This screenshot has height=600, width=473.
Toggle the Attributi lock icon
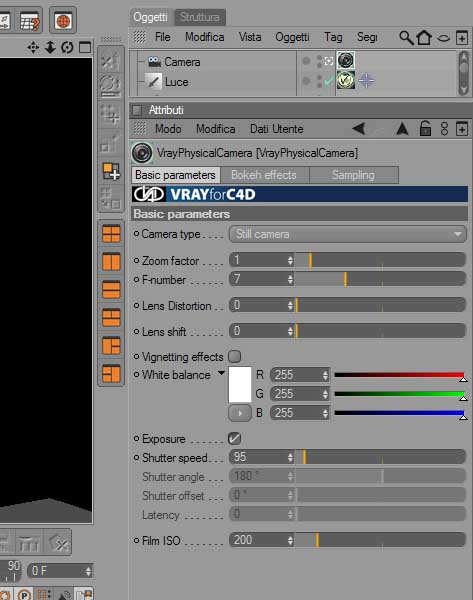[x=425, y=128]
